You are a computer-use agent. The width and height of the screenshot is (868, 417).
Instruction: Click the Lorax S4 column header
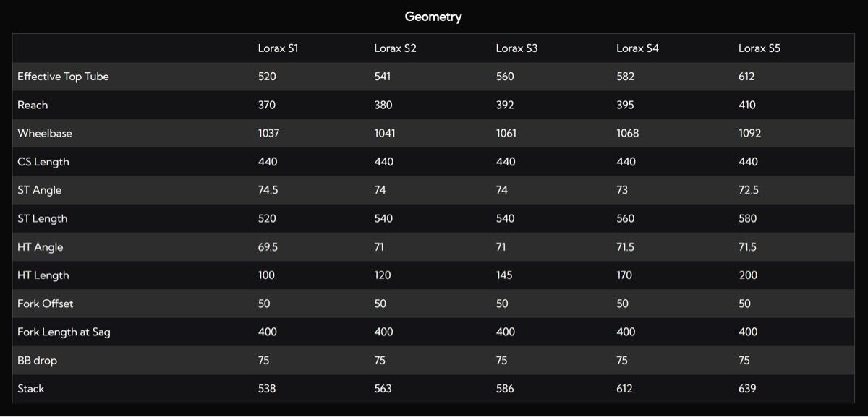click(637, 48)
